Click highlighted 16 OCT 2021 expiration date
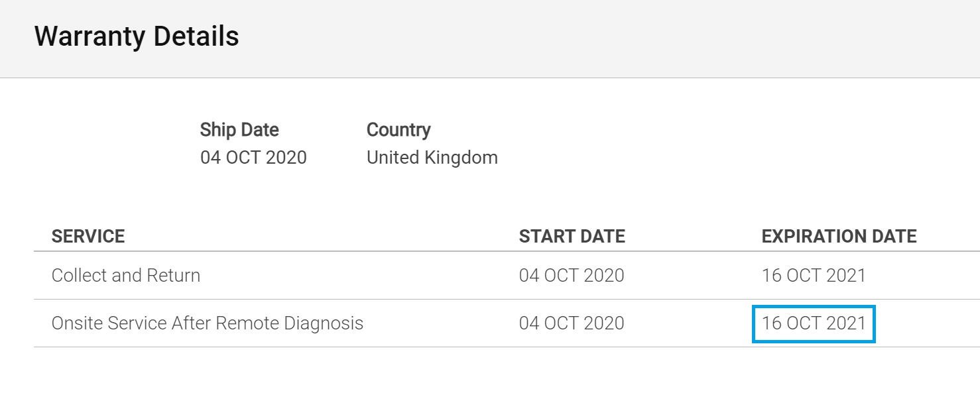 (814, 323)
